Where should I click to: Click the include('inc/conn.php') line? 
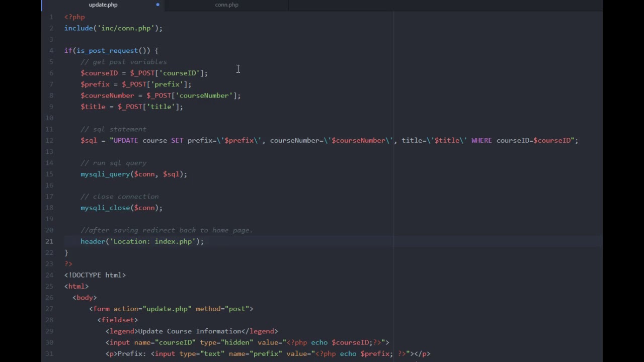[113, 28]
